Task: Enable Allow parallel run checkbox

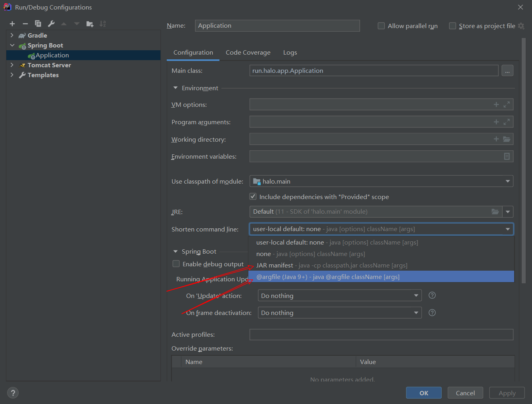Action: [381, 26]
